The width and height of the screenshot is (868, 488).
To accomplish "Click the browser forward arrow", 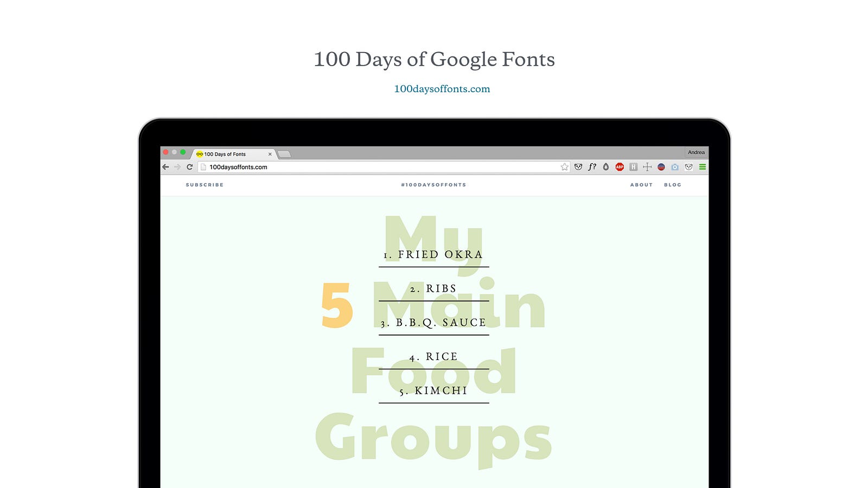I will pyautogui.click(x=177, y=167).
